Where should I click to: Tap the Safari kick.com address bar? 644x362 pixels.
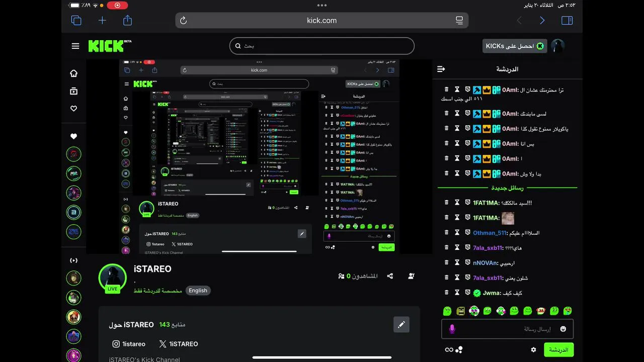[322, 21]
